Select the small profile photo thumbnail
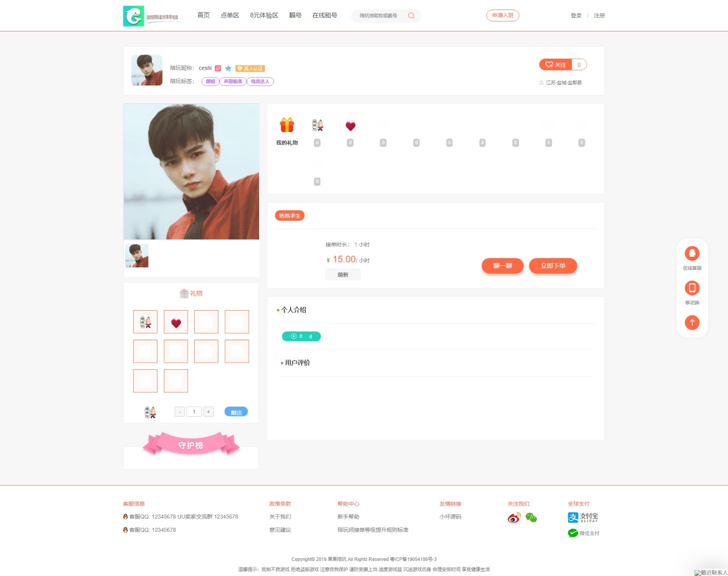This screenshot has height=576, width=728. point(136,255)
